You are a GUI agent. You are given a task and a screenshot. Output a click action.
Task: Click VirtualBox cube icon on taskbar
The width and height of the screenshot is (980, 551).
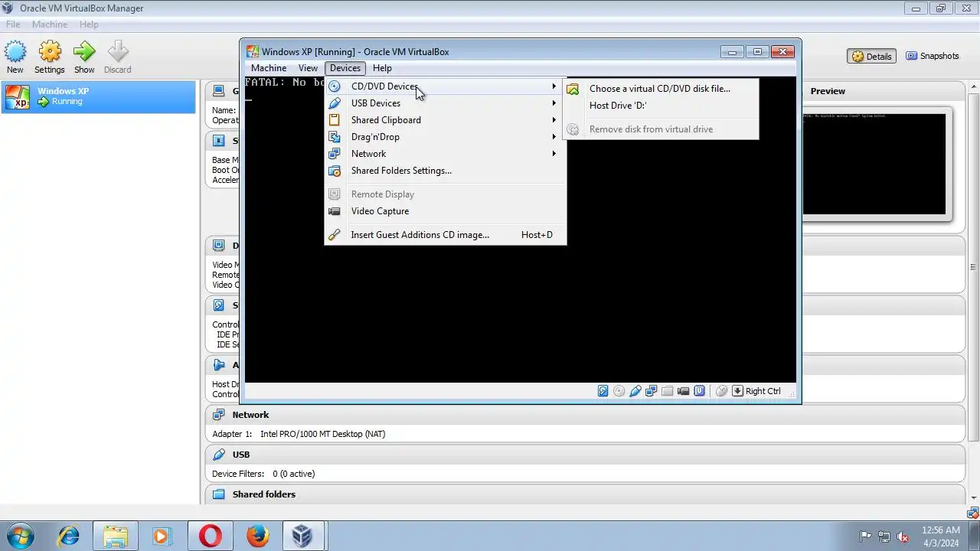pos(303,536)
